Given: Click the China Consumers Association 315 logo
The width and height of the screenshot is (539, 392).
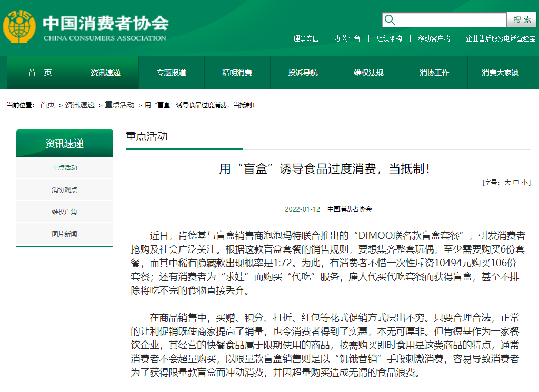Looking at the screenshot, I should 19,26.
